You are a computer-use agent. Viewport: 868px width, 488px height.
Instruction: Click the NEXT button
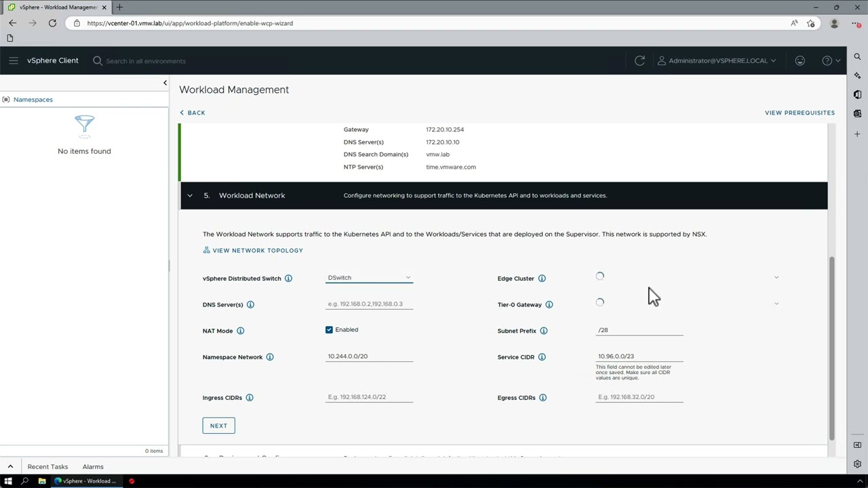[218, 426]
